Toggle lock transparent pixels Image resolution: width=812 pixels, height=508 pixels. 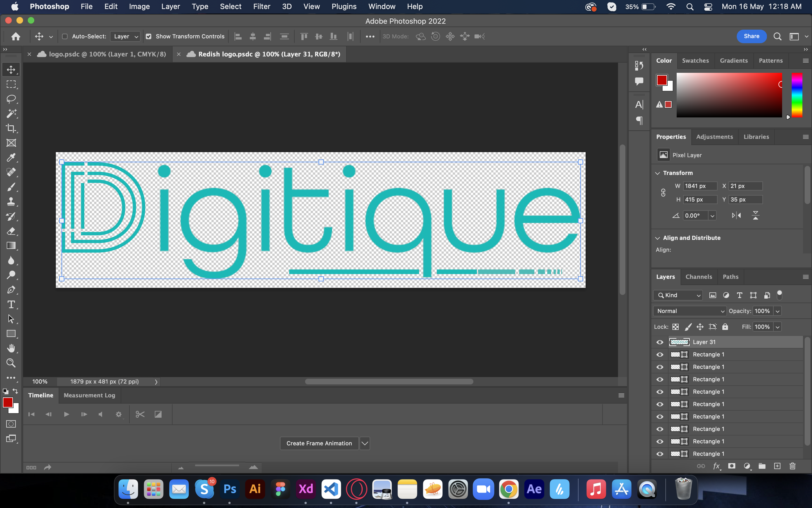tap(676, 327)
